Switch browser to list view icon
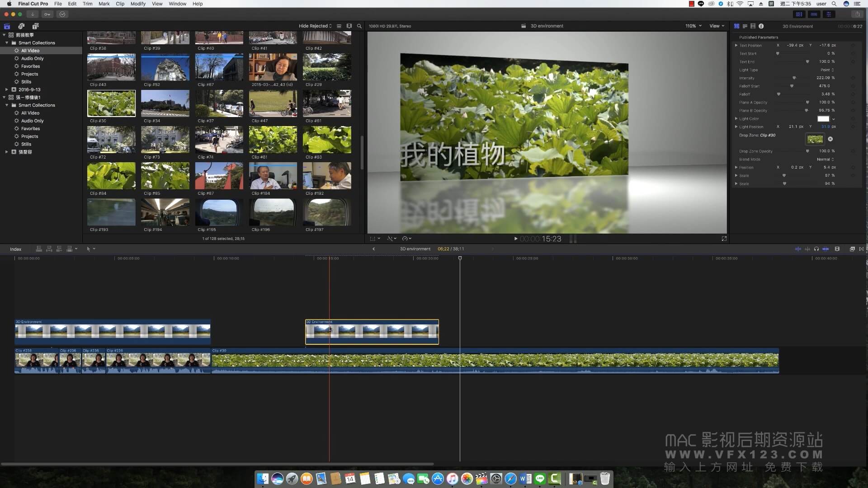 click(x=339, y=26)
